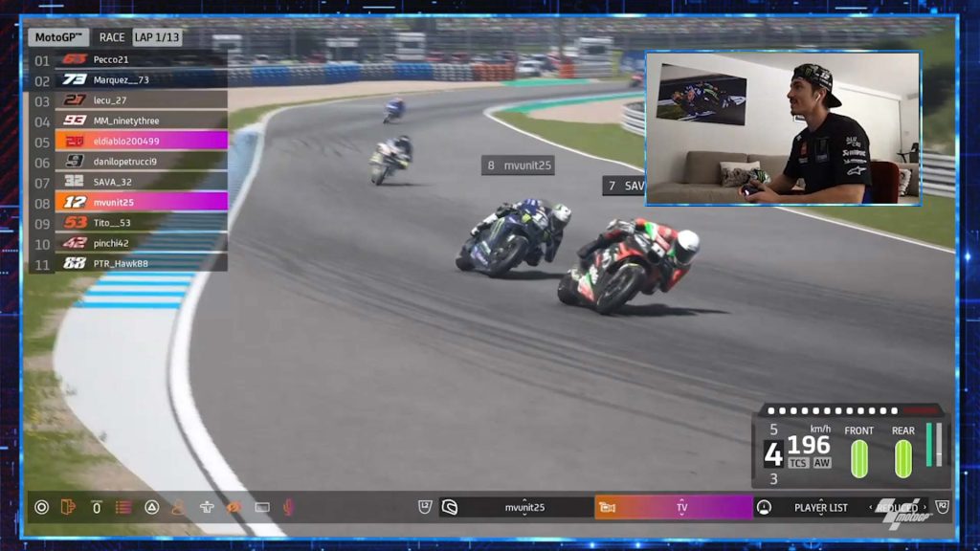Screen dimensions: 980x551
Task: Click number 27 badge for lecu_27
Action: [75, 99]
